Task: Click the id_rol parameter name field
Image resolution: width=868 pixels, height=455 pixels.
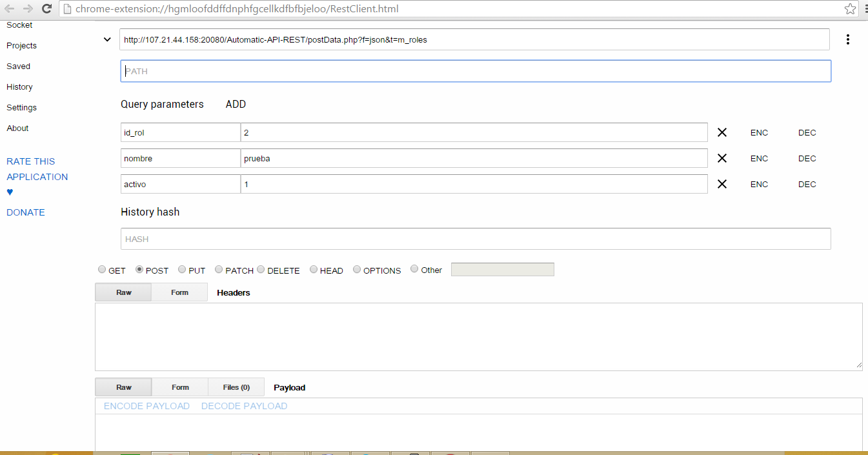Action: (181, 132)
